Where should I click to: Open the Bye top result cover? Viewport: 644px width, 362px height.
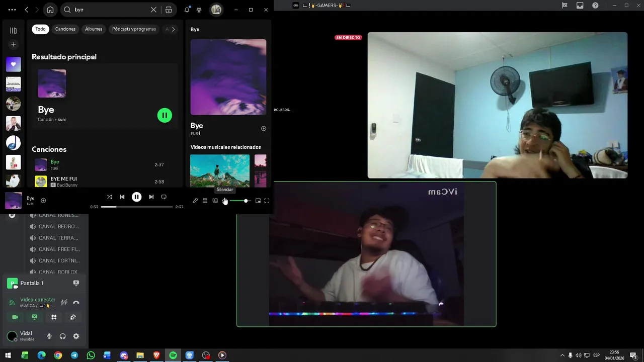52,83
